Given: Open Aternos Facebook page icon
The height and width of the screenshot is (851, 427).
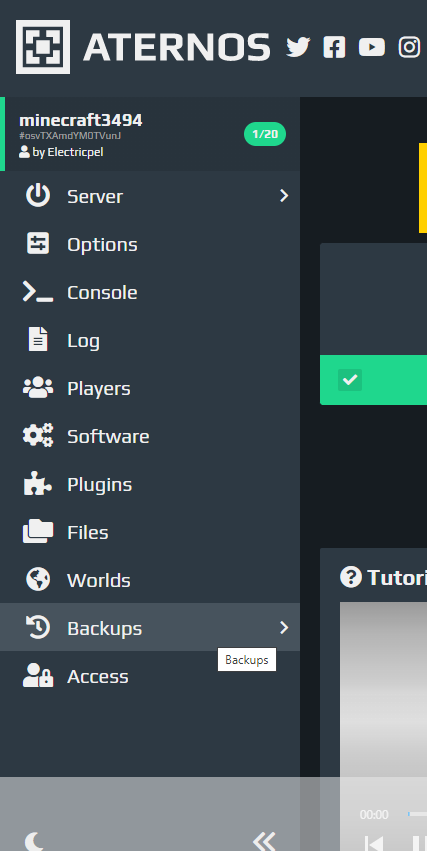Looking at the screenshot, I should pos(334,47).
